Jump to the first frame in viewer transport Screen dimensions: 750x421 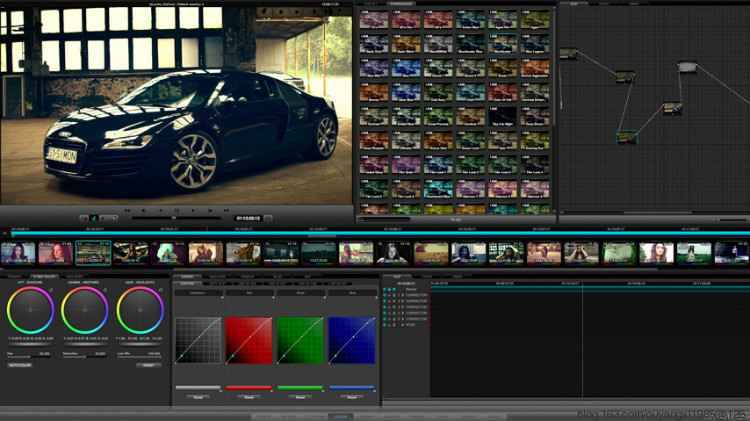tap(127, 210)
